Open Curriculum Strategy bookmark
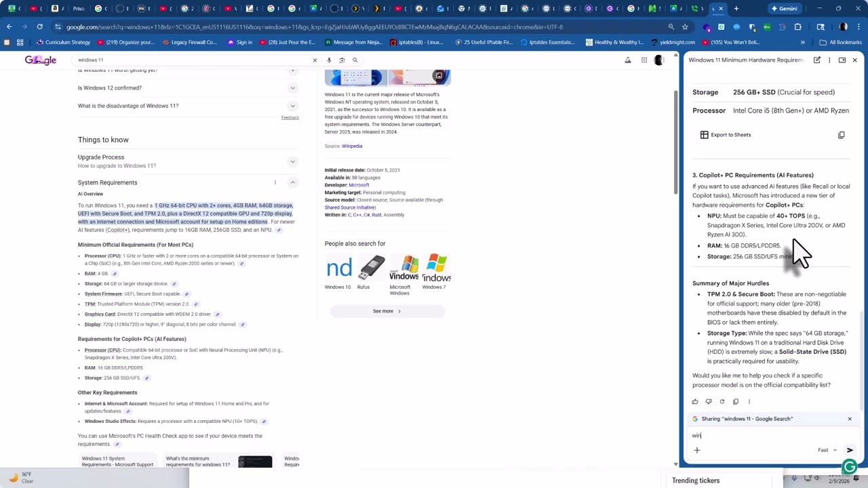 [64, 42]
